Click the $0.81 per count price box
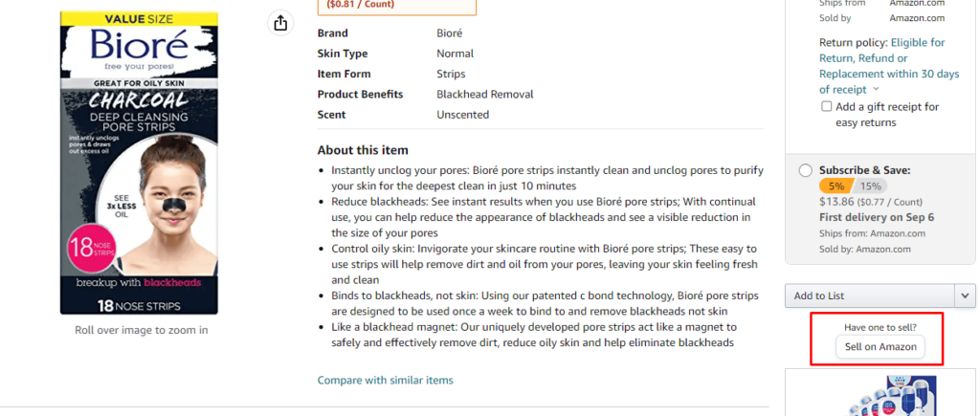The width and height of the screenshot is (980, 416). tap(397, 7)
